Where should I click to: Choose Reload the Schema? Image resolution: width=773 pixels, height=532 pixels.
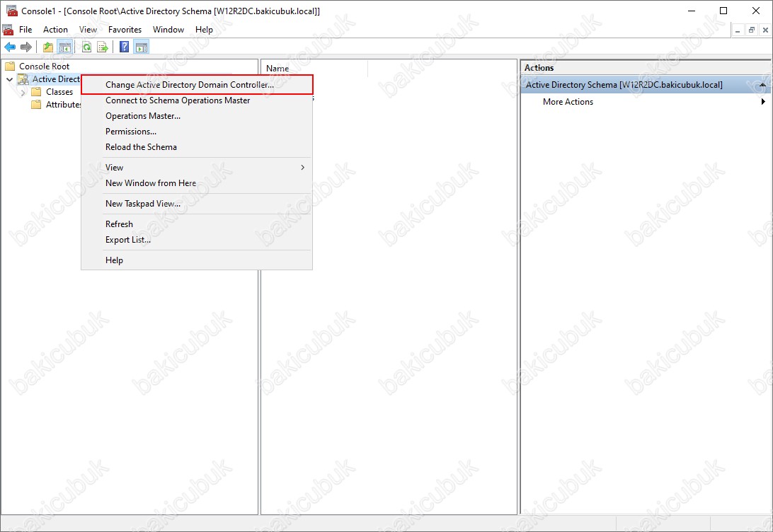click(197, 146)
